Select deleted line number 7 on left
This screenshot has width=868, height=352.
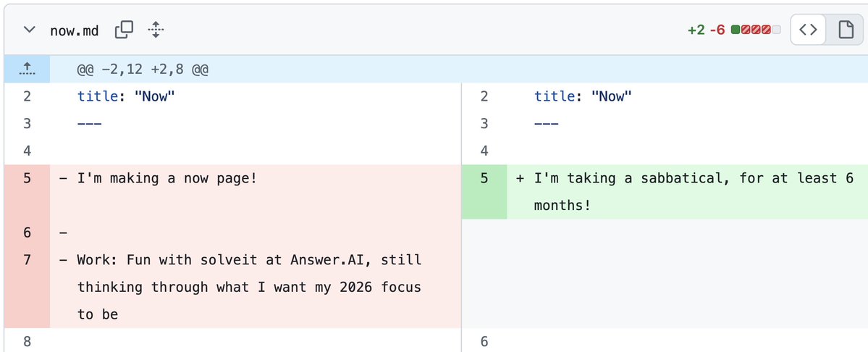coord(27,259)
